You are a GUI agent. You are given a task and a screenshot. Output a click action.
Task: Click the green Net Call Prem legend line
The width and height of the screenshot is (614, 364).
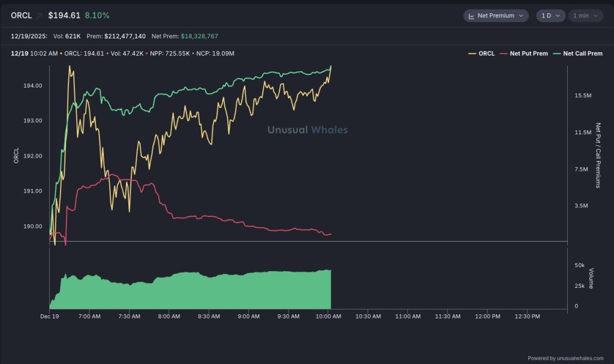tap(556, 53)
